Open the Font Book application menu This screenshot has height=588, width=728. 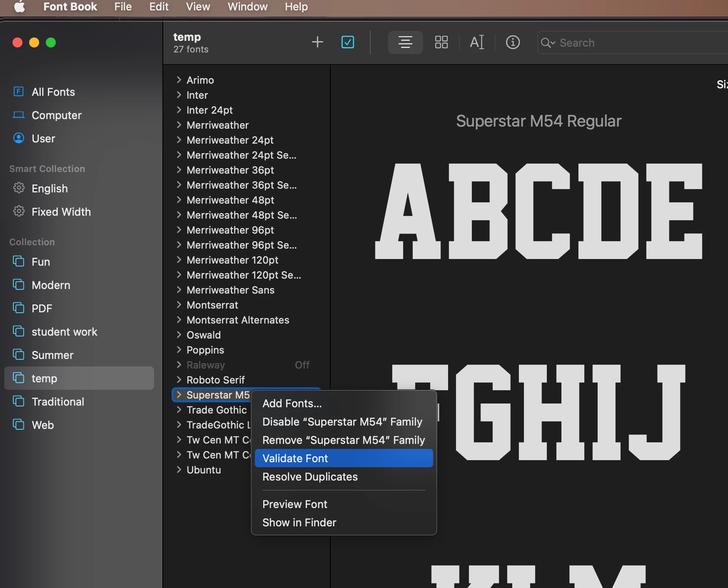70,7
